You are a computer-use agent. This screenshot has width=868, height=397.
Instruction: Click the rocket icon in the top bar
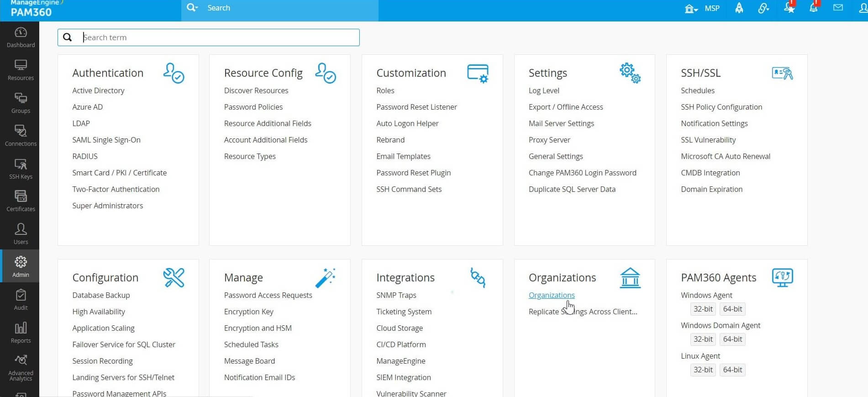click(739, 8)
